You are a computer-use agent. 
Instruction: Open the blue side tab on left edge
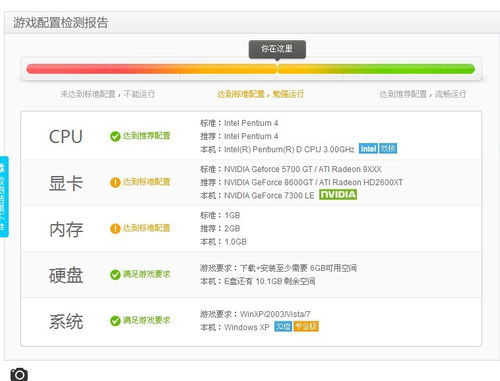4,196
